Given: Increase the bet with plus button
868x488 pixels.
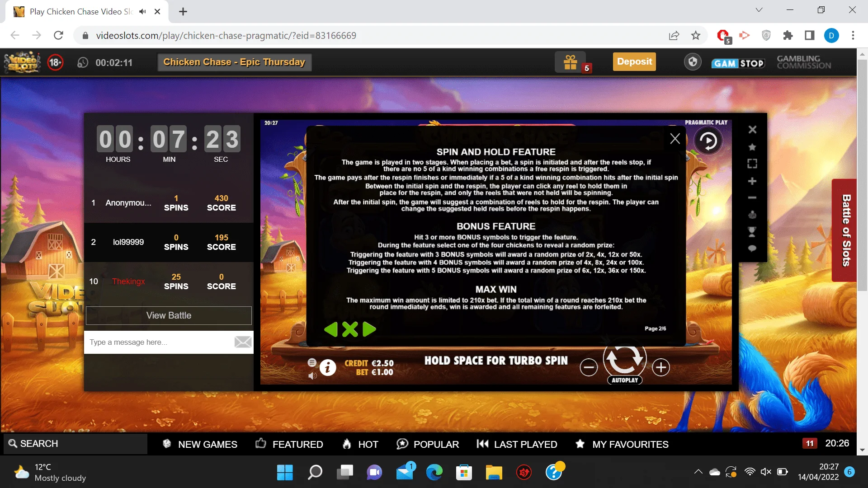Looking at the screenshot, I should [661, 367].
